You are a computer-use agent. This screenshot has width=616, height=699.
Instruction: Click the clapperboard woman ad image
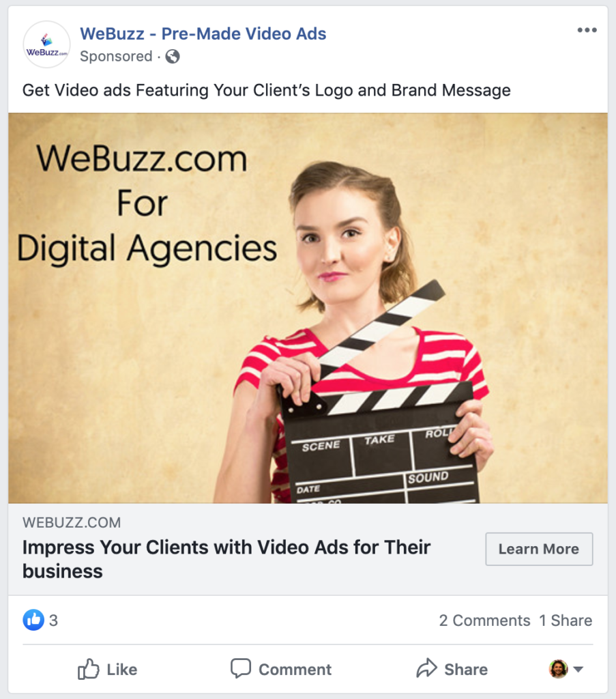(x=308, y=308)
